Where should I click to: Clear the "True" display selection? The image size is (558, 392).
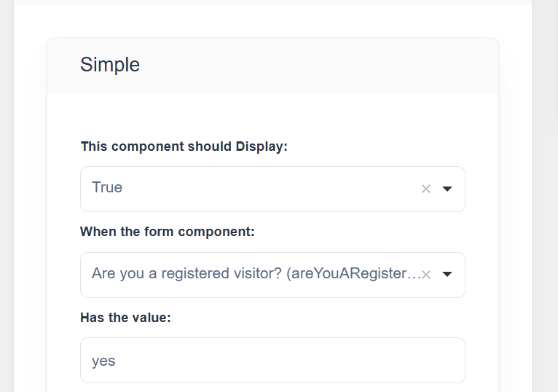(426, 189)
